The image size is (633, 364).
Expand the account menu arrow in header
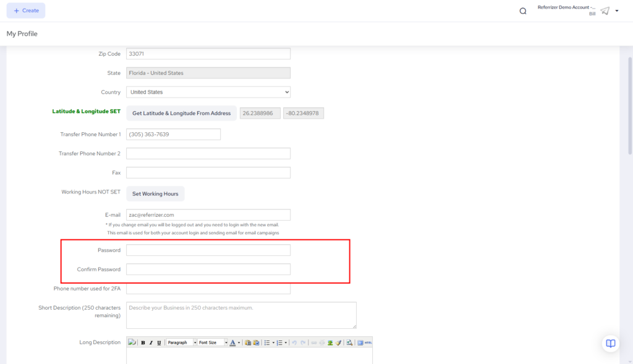[x=616, y=11]
